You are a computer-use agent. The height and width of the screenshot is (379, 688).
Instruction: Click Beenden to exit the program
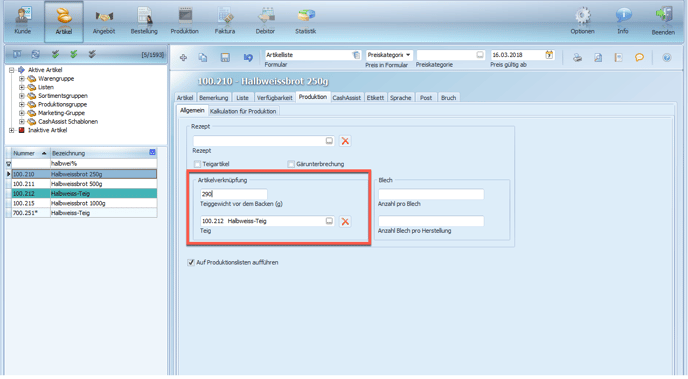(x=663, y=21)
